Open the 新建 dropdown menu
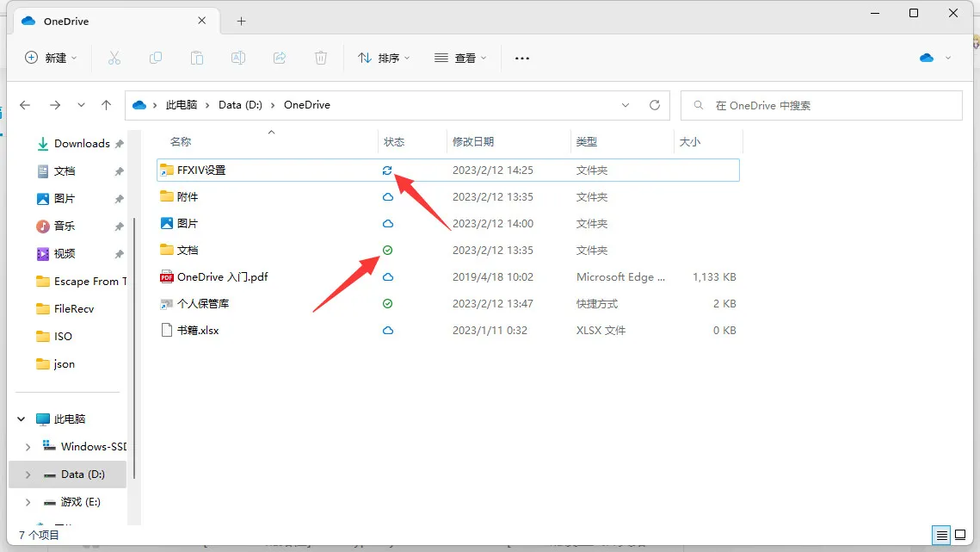 [51, 59]
